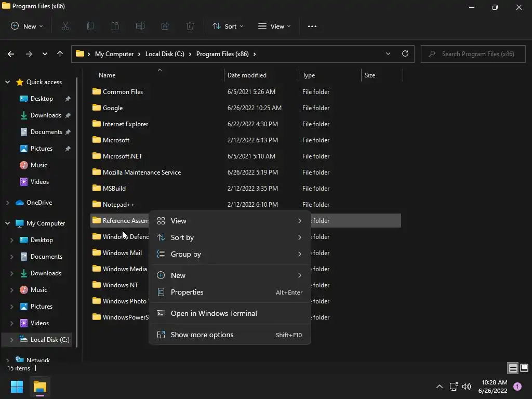This screenshot has width=532, height=399.
Task: Show hidden system tray icons
Action: click(x=440, y=387)
